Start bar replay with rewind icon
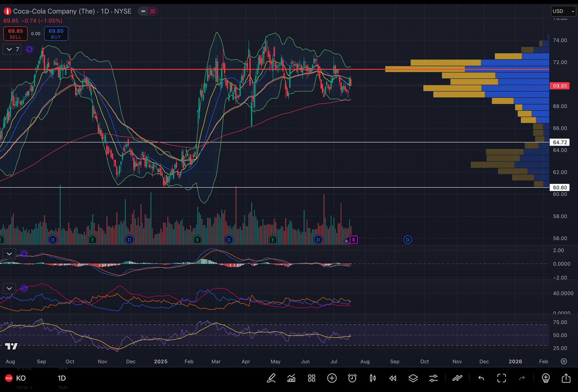The image size is (578, 392). [393, 378]
